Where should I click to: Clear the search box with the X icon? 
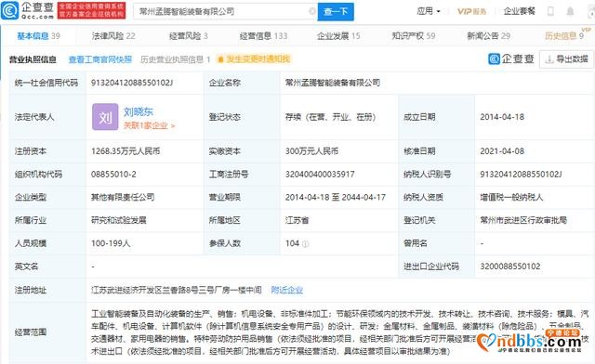(x=312, y=11)
